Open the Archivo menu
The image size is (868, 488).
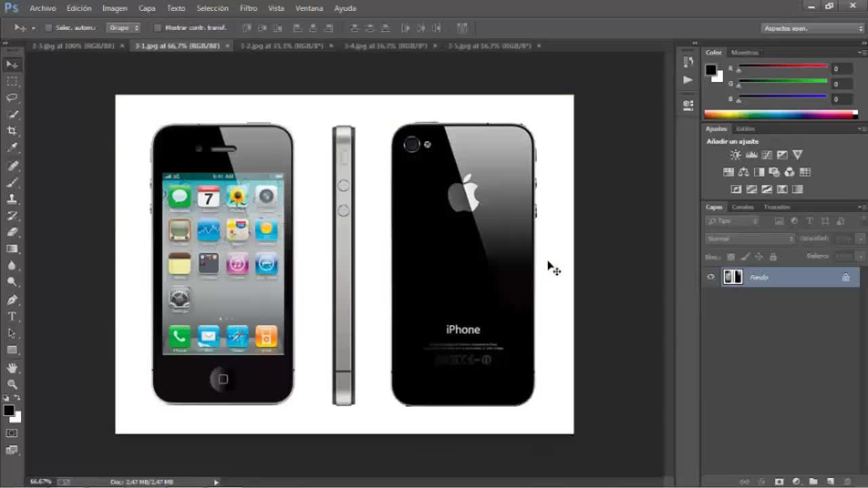(x=43, y=8)
